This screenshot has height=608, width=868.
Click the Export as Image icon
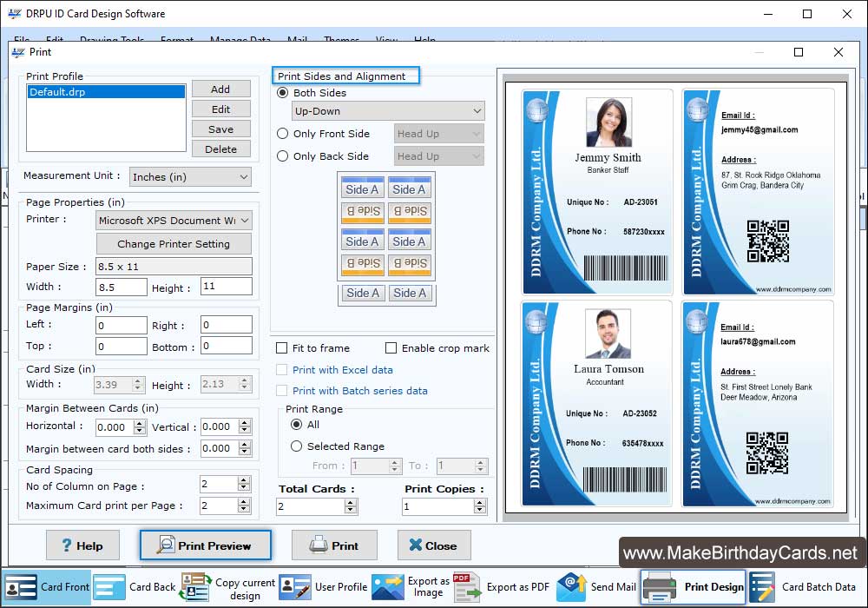tap(387, 587)
